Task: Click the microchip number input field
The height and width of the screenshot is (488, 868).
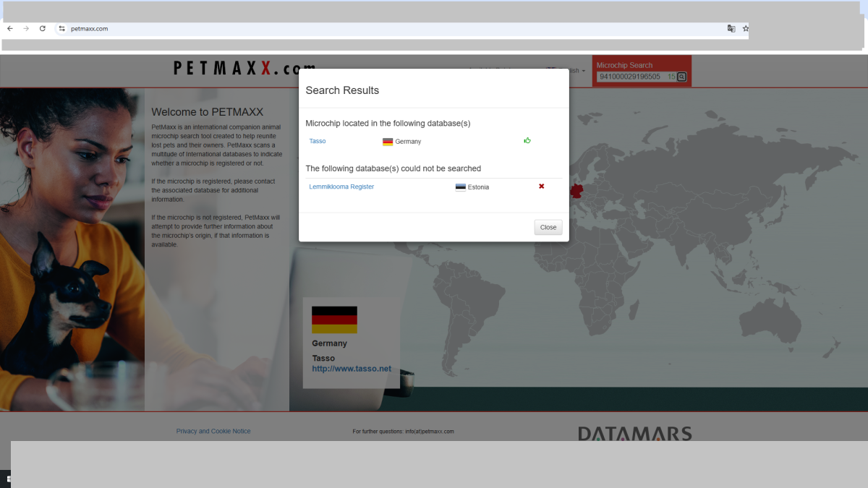Action: pos(630,77)
